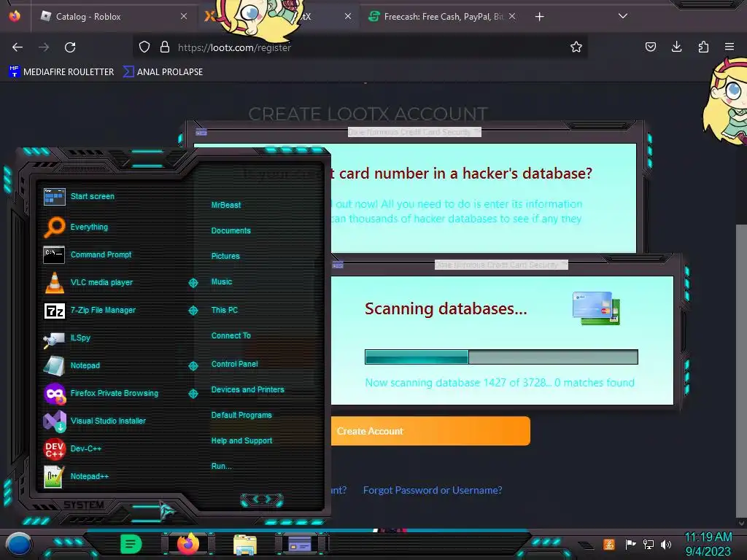Click the Java update tray icon
The image size is (747, 560).
point(609,544)
